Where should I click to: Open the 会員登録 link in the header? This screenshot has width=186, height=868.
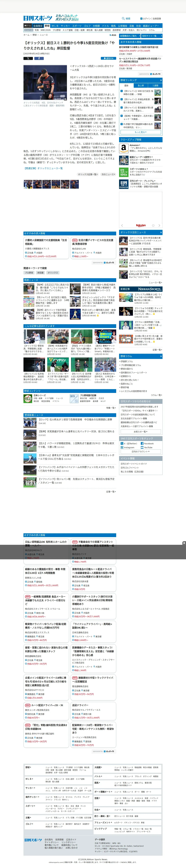(157, 19)
